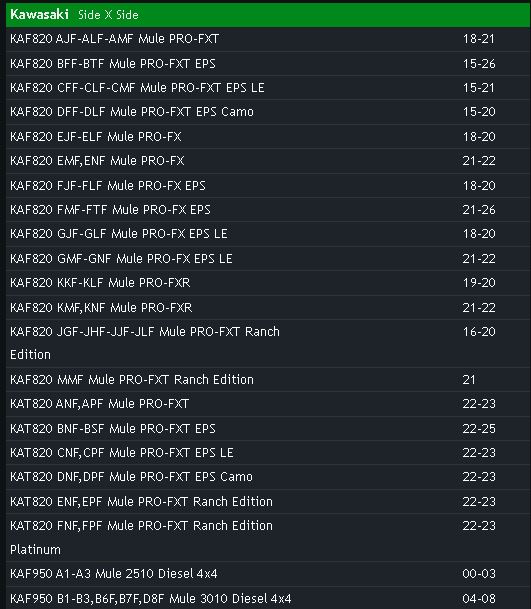Choose KAF820 CFF-CLF-CMF Mule PRO-FXT EPS LE
The image size is (531, 609).
pos(268,88)
